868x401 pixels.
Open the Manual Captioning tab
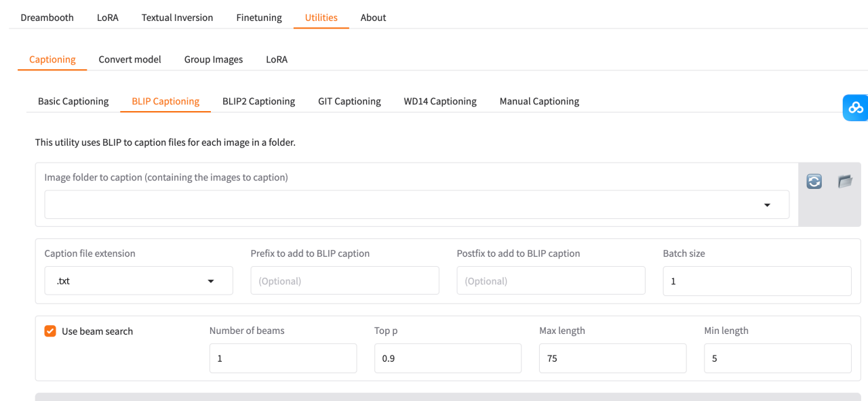(x=539, y=102)
